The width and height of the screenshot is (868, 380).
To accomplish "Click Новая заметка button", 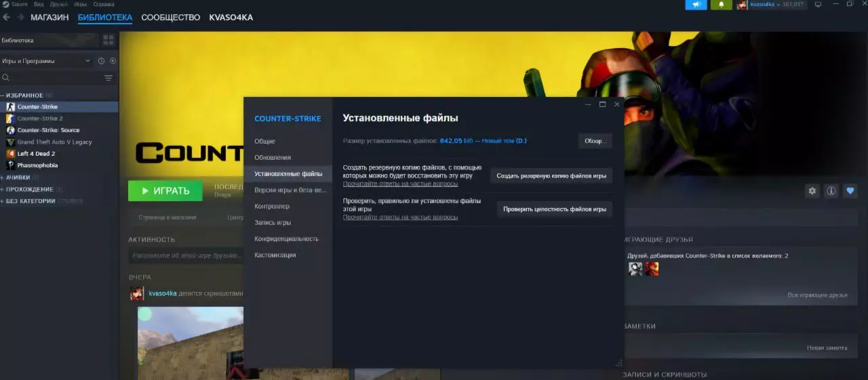I will tap(827, 348).
